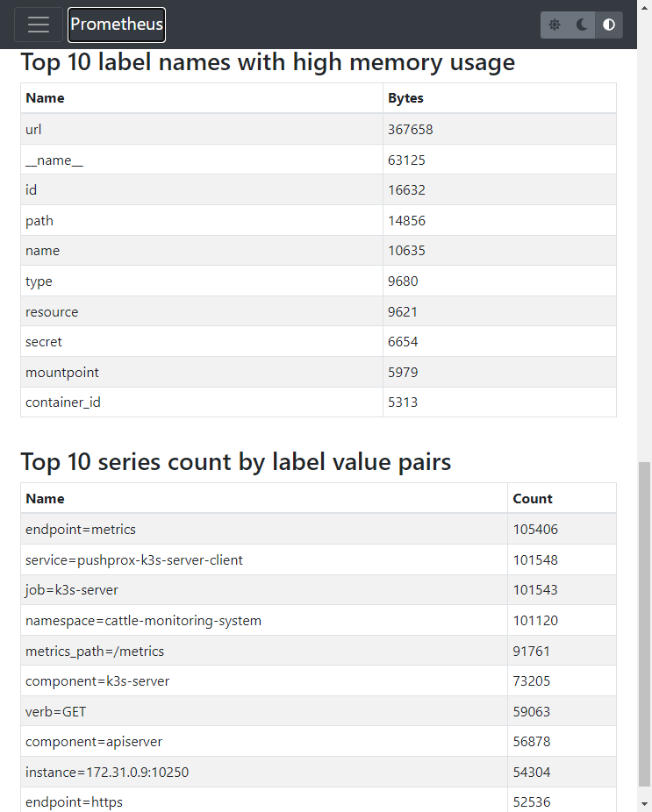Switch to auto theme using the contrast icon
652x812 pixels.
(x=608, y=25)
